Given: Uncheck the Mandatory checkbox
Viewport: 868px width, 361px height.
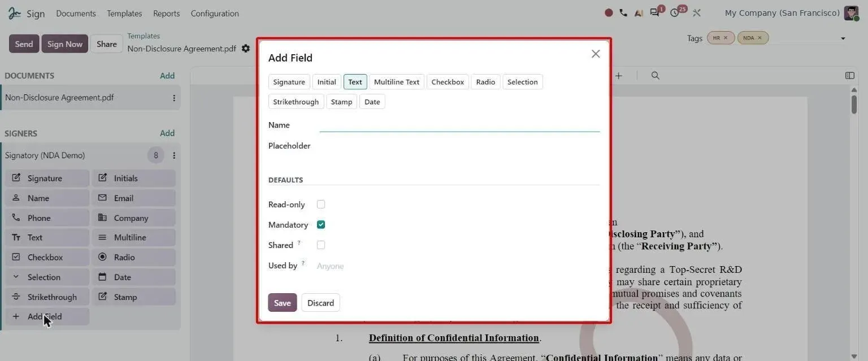Looking at the screenshot, I should point(321,225).
